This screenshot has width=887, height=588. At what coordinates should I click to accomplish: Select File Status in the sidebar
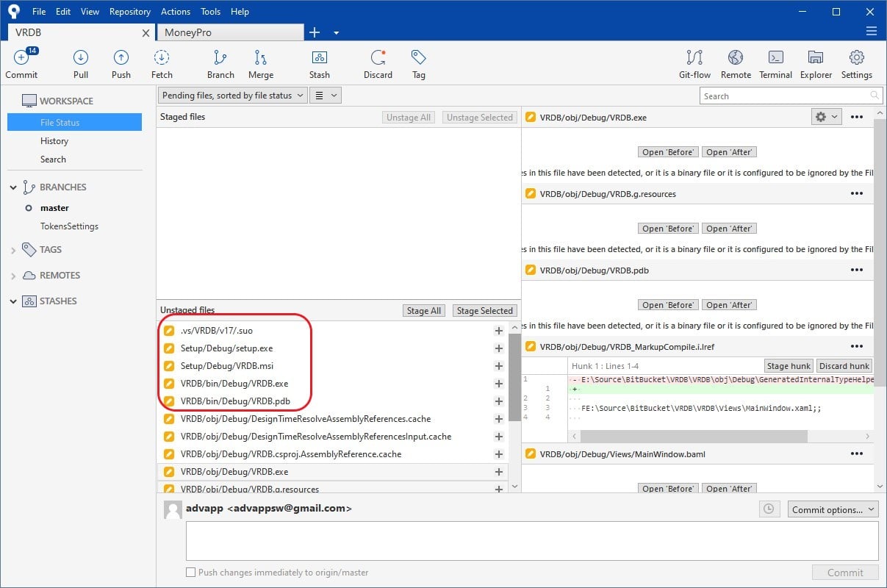[74, 123]
